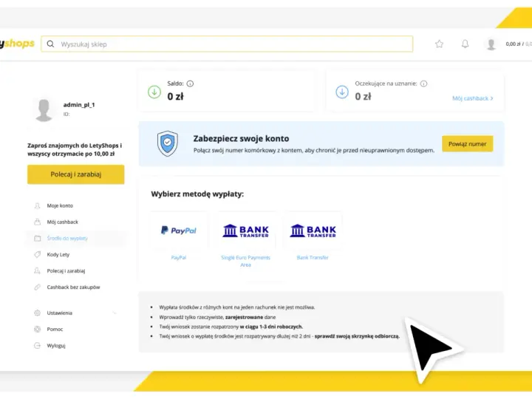Click the admin_pl_1 username

79,105
